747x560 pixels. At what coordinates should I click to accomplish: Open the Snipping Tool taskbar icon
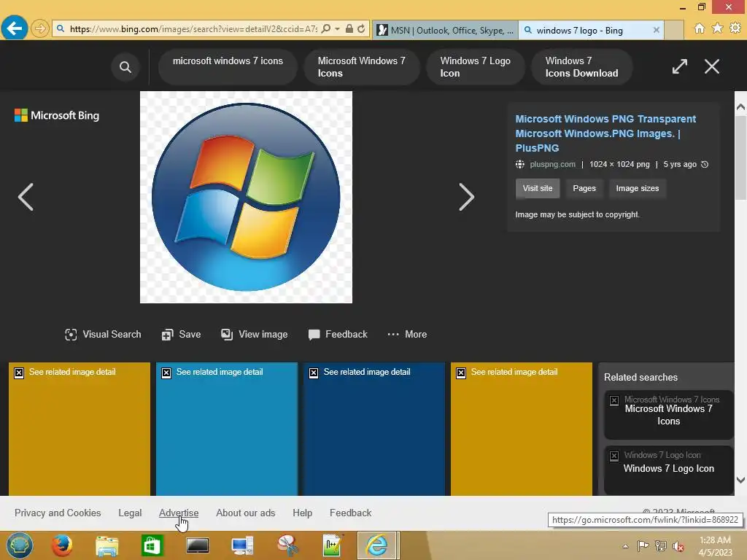pyautogui.click(x=287, y=545)
